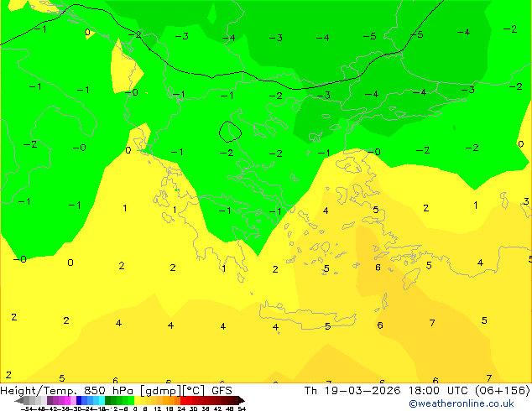Click the '54' legend scale label at the far end
Viewport: 532px width, 411px height.
pos(241,409)
